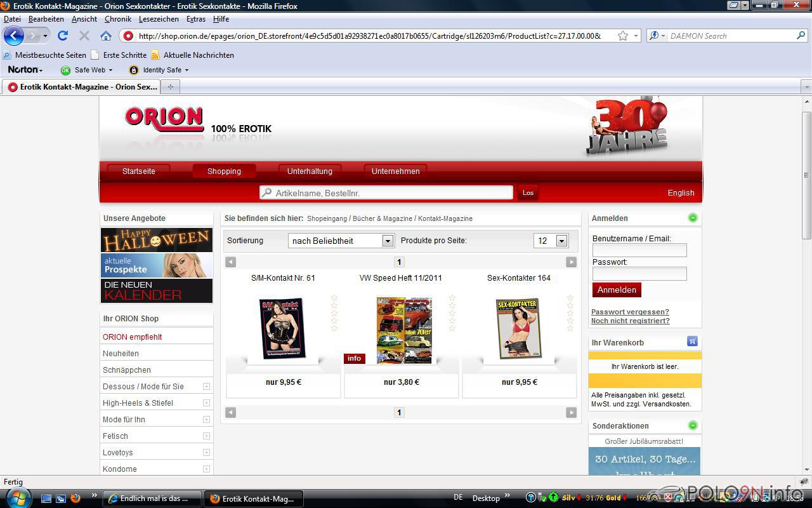The height and width of the screenshot is (508, 812).
Task: Open the Firefox home page icon
Action: pyautogui.click(x=106, y=36)
